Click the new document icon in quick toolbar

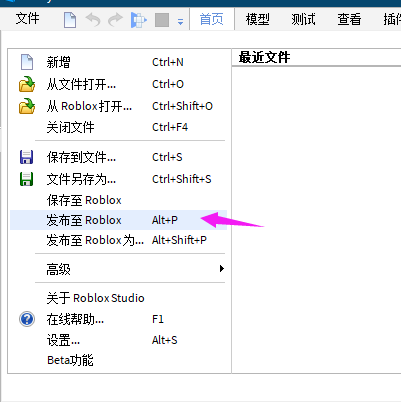(70, 20)
